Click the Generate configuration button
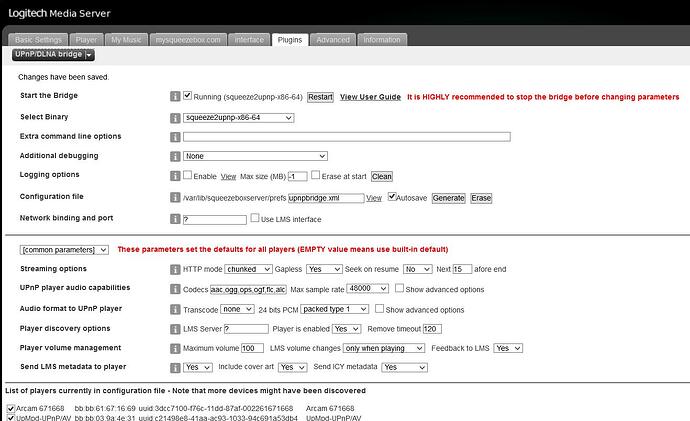The height and width of the screenshot is (421, 690). click(x=448, y=198)
